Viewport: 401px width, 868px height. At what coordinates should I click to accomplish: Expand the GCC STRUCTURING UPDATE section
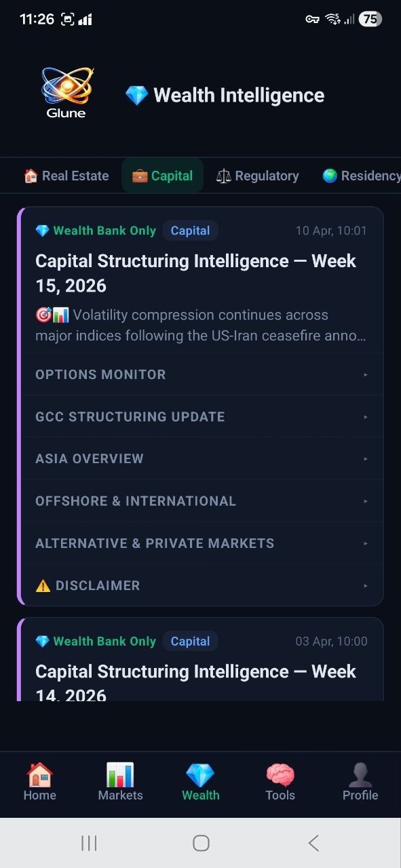point(201,416)
